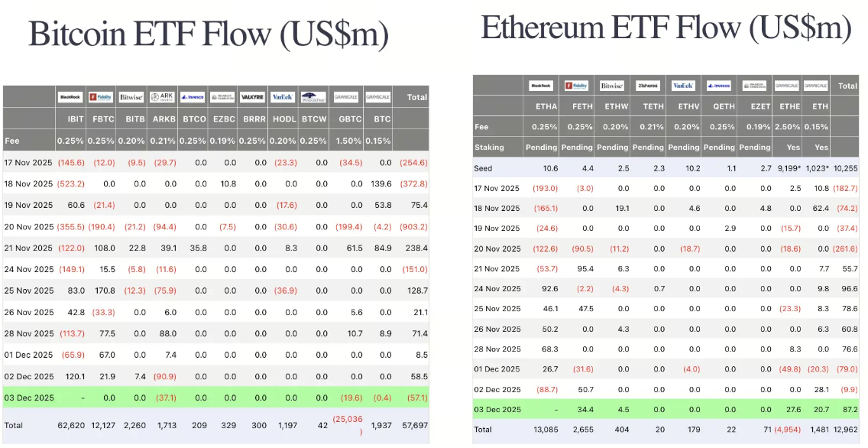This screenshot has width=868, height=448.
Task: Click the Ethereum ETF Flow title
Action: click(x=666, y=28)
